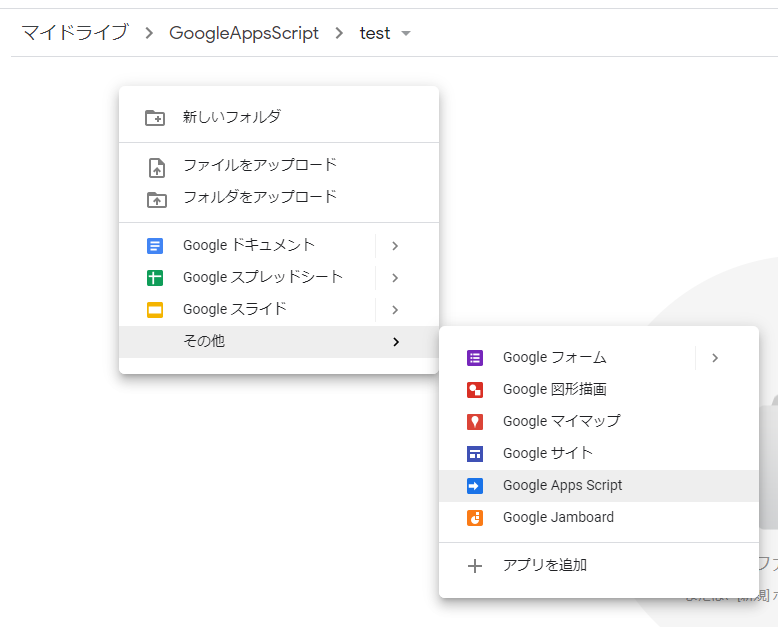Open the その他 menu item
Screen dimensions: 778x627
279,342
